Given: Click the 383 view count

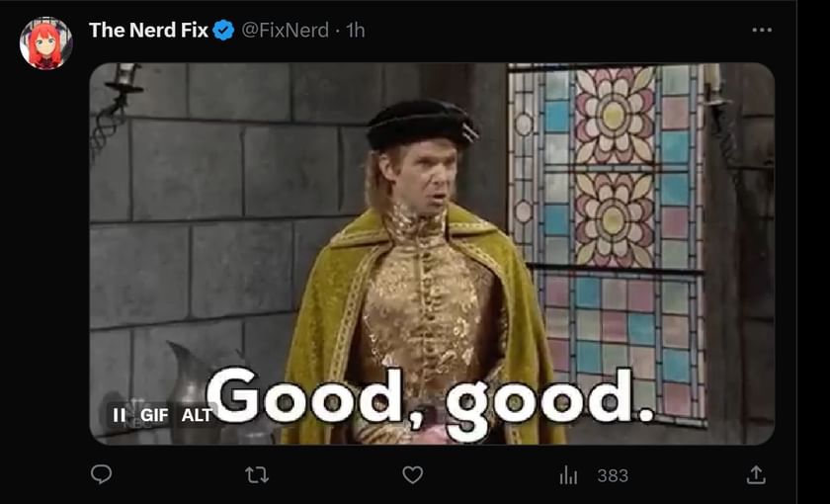Looking at the screenshot, I should click(x=613, y=475).
